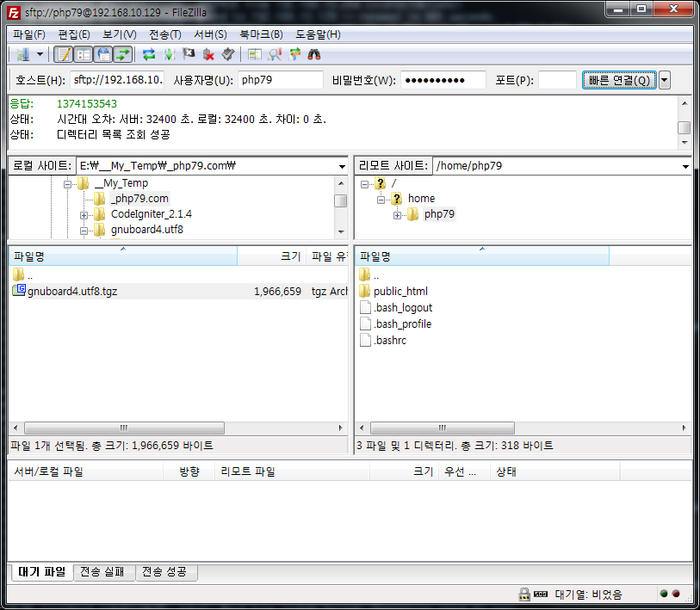Screen dimensions: 700x610
Task: Select the CodeIgniter_2.1.4 folder in tree
Action: [x=152, y=214]
